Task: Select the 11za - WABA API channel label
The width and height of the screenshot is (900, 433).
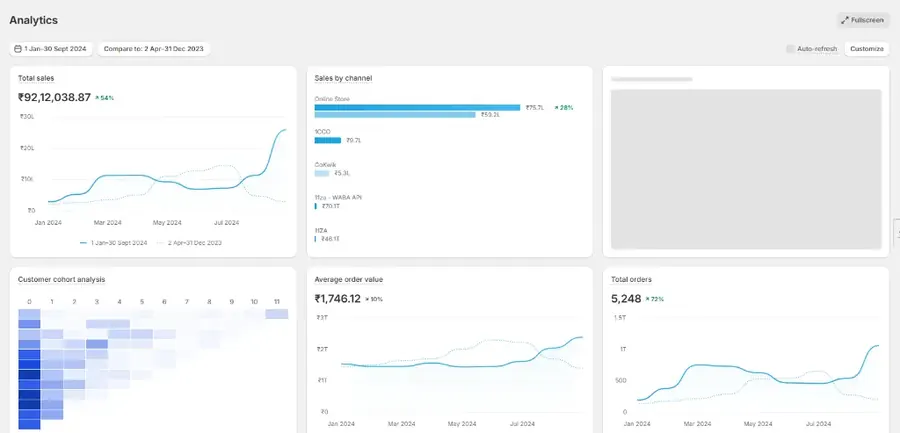Action: click(x=338, y=198)
